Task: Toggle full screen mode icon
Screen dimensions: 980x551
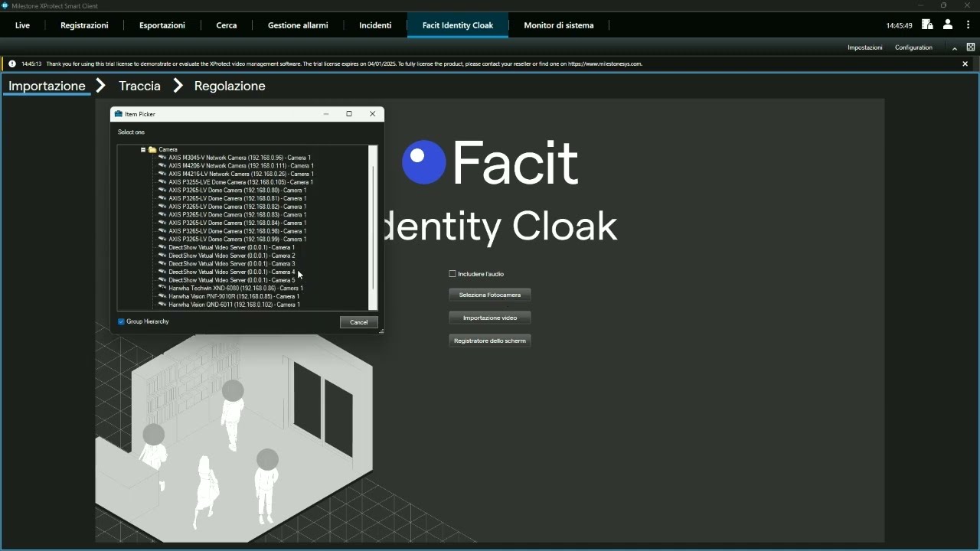Action: [970, 47]
